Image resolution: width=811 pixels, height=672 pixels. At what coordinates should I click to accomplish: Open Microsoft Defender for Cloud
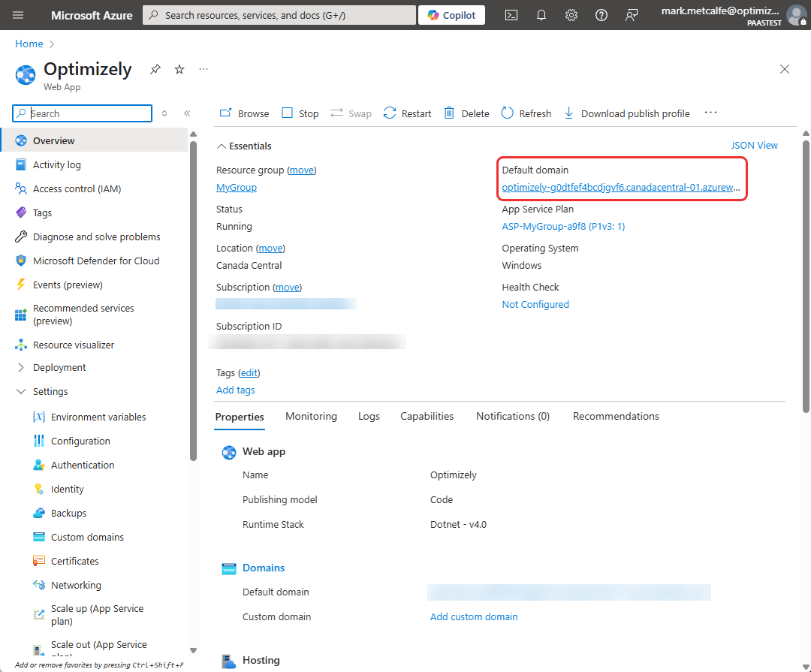[96, 261]
